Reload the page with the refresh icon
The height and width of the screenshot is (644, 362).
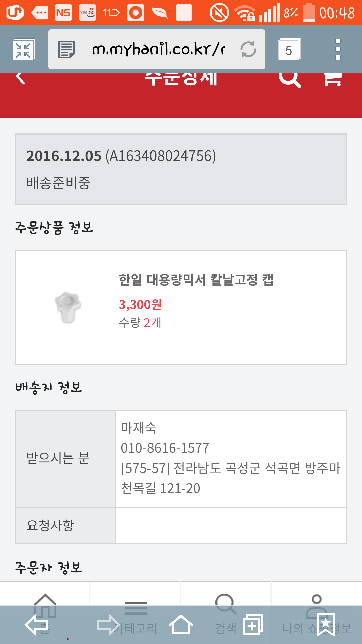(248, 49)
